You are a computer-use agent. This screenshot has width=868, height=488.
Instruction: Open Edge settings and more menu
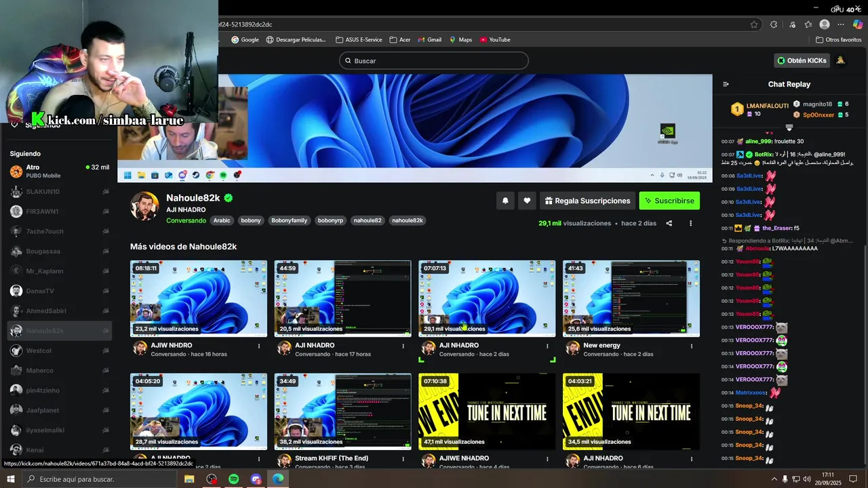point(841,24)
